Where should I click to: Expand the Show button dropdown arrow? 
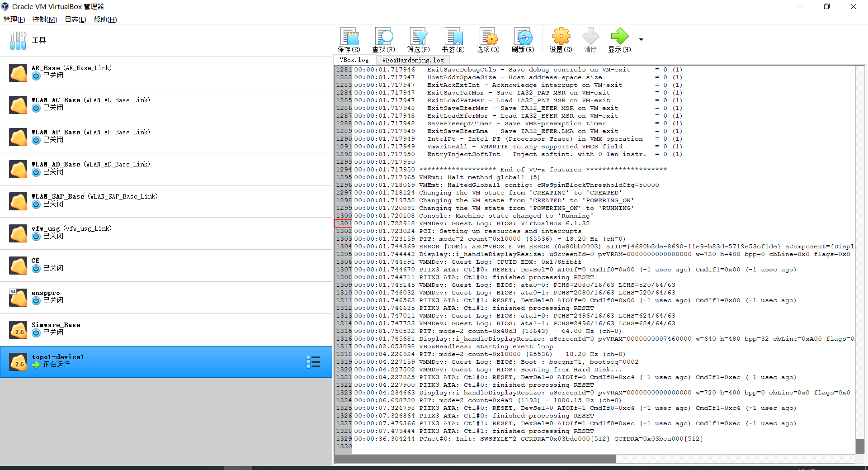click(641, 40)
